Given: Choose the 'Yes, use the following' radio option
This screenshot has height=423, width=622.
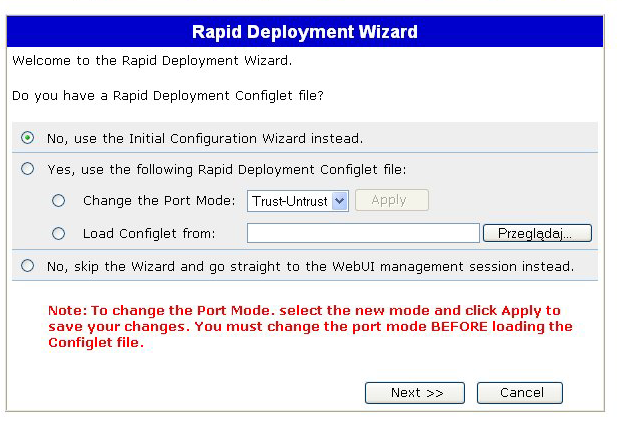Looking at the screenshot, I should tap(27, 169).
